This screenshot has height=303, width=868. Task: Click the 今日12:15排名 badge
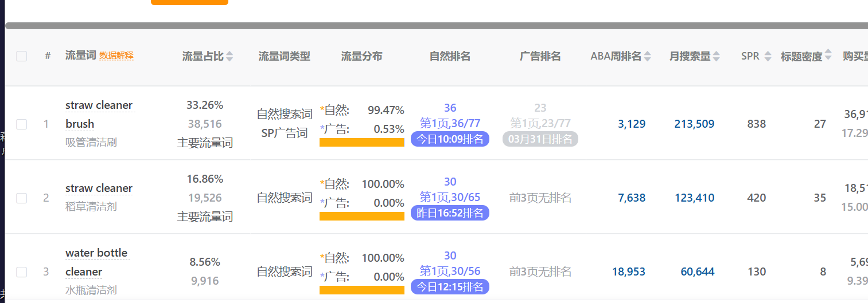coord(450,286)
